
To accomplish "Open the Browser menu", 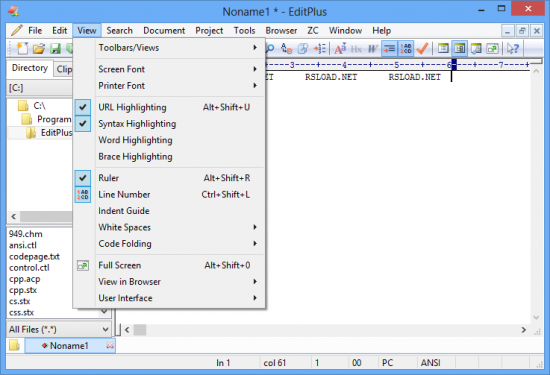I will pyautogui.click(x=281, y=31).
